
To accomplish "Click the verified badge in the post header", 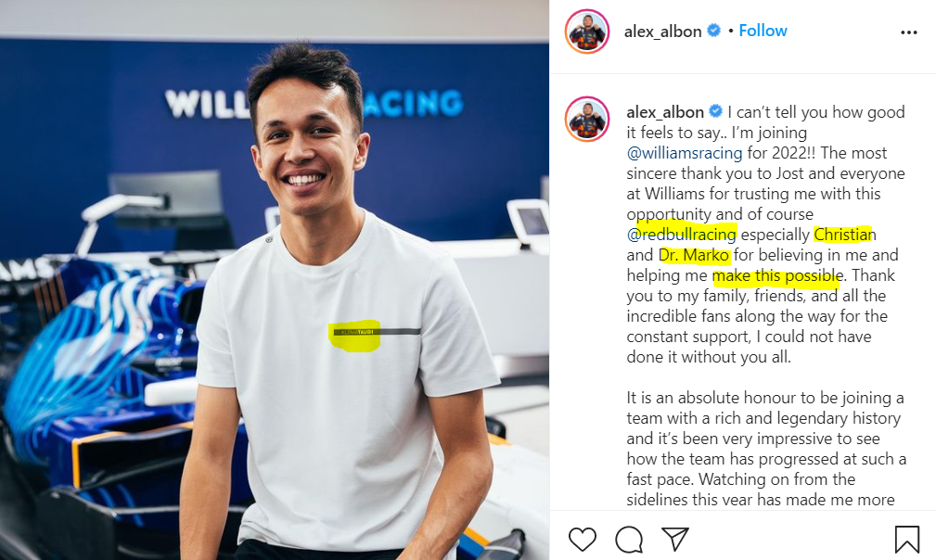I will [x=713, y=31].
